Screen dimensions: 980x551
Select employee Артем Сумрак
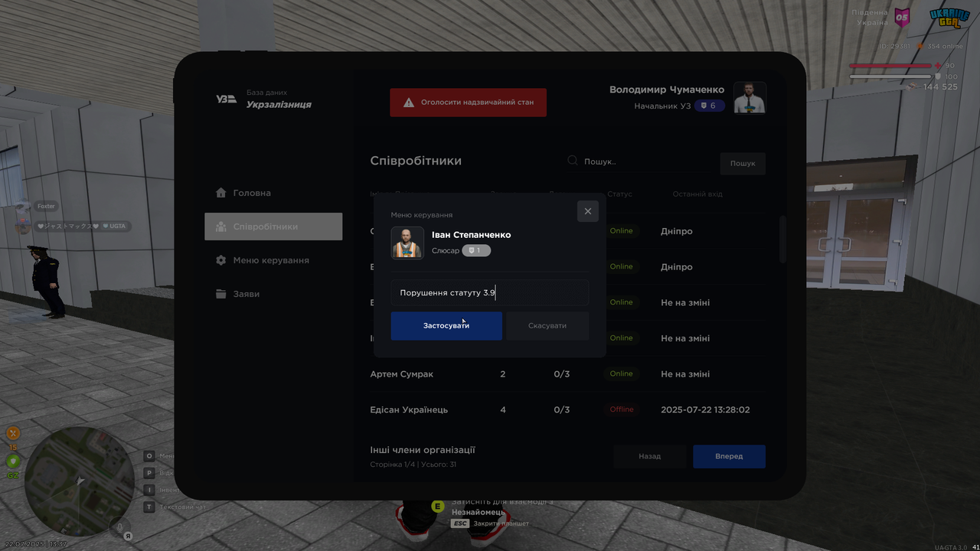click(x=402, y=374)
